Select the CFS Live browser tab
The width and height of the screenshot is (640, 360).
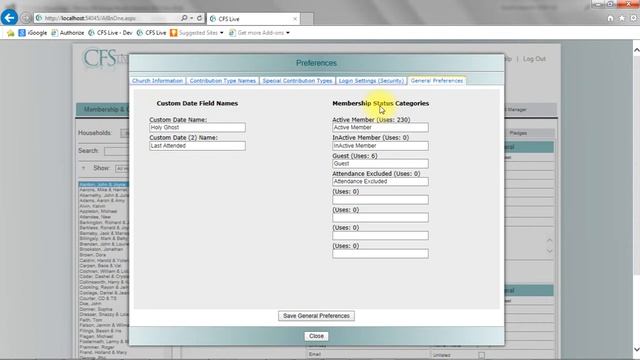point(253,19)
